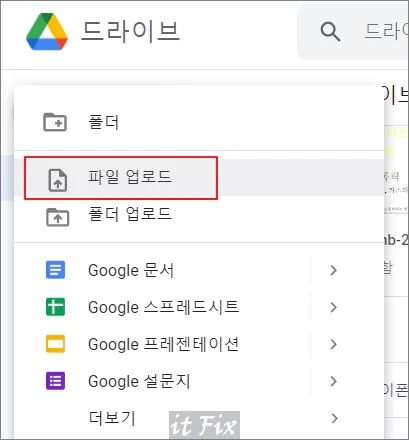Expand Google 스프레드시트 submenu arrow
409x440 pixels.
[x=333, y=307]
